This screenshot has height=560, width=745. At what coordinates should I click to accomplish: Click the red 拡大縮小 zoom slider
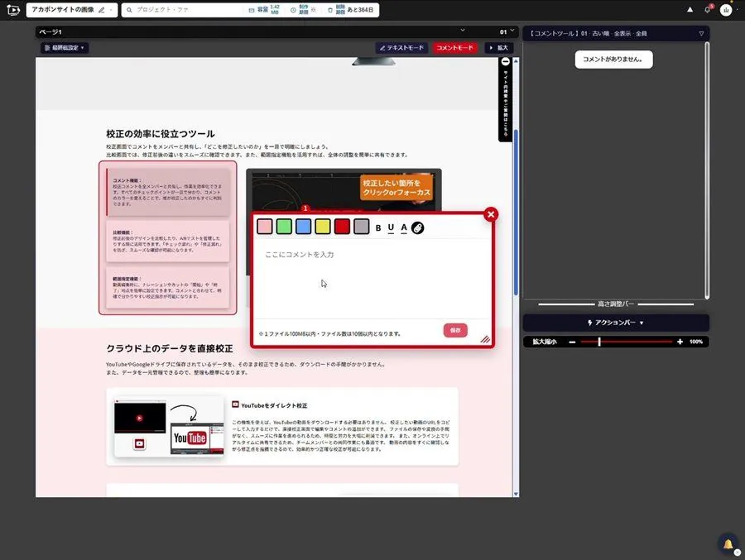[627, 342]
